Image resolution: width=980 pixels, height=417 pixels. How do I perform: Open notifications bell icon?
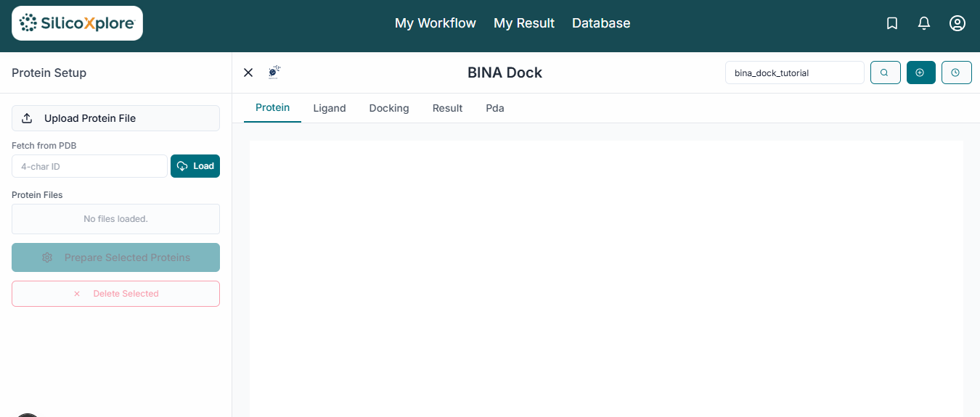tap(924, 23)
